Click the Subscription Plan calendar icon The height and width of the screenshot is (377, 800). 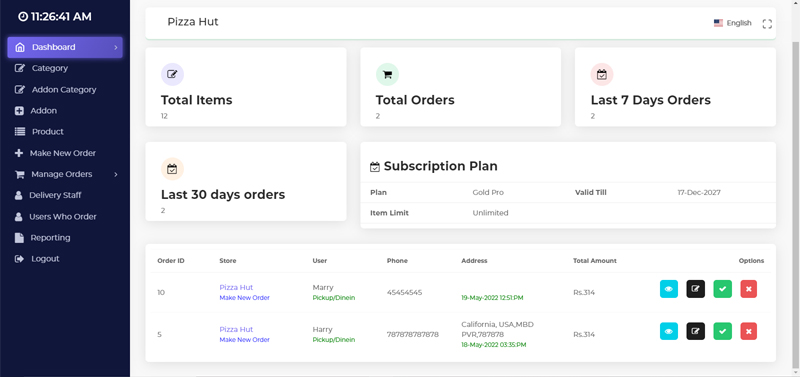pyautogui.click(x=375, y=167)
